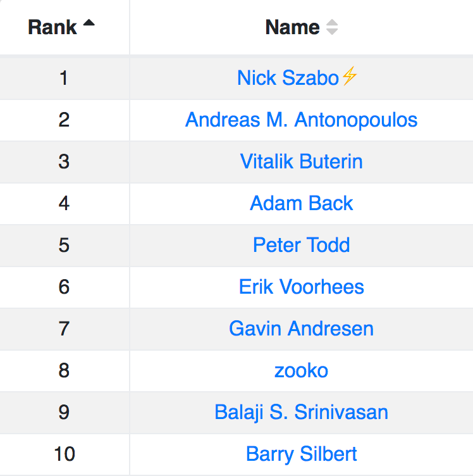Click the lightning bolt next to Nick Szabo
473x476 pixels.
coord(349,76)
